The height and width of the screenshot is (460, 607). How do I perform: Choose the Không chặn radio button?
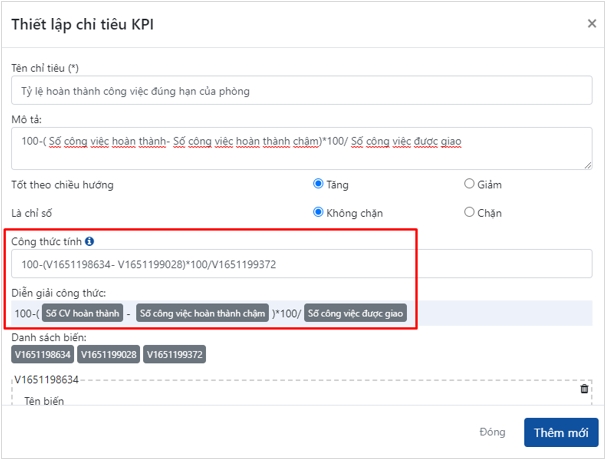click(319, 212)
